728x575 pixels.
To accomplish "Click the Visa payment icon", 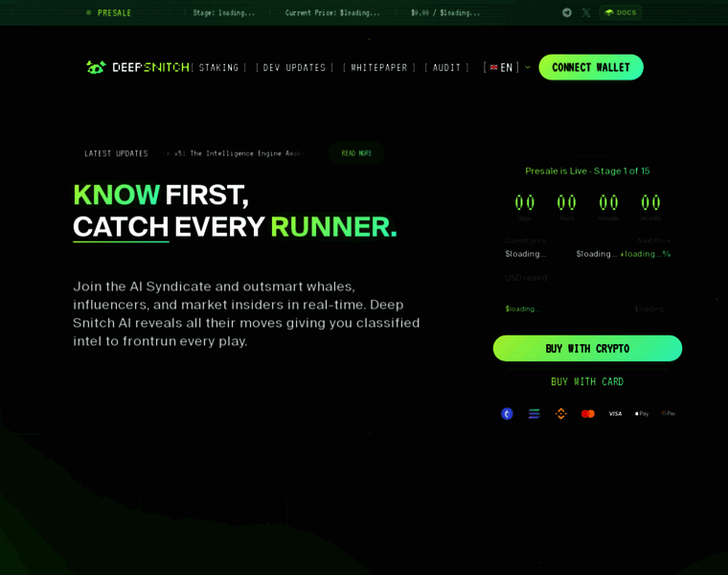I will click(615, 413).
